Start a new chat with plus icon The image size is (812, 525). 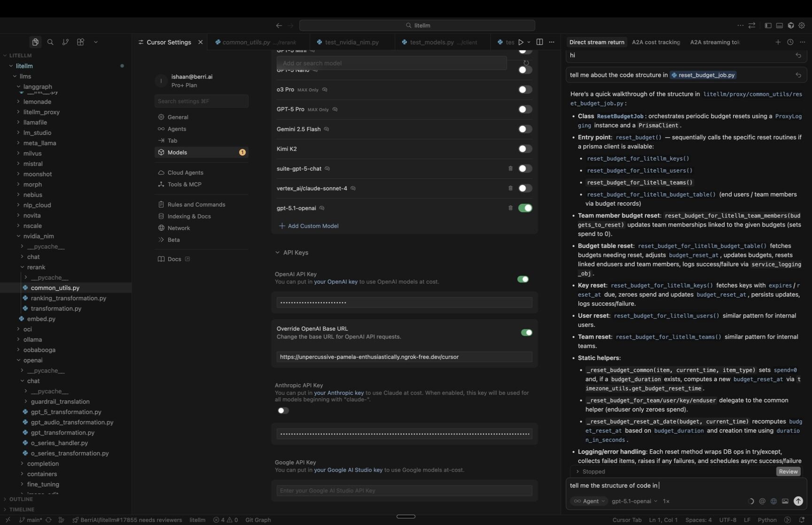[x=778, y=42]
